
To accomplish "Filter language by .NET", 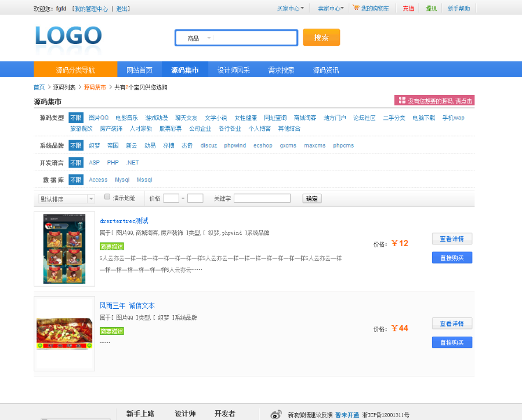I will click(x=132, y=163).
